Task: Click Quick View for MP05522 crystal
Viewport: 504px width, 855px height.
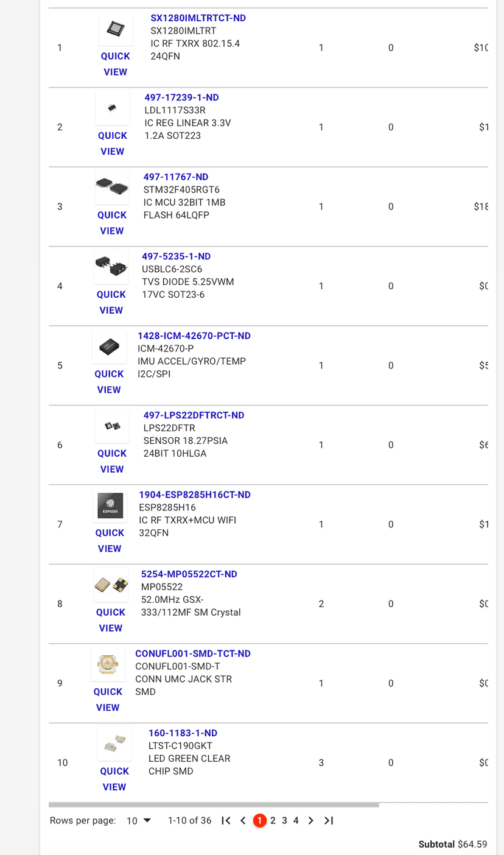Action: [x=111, y=620]
